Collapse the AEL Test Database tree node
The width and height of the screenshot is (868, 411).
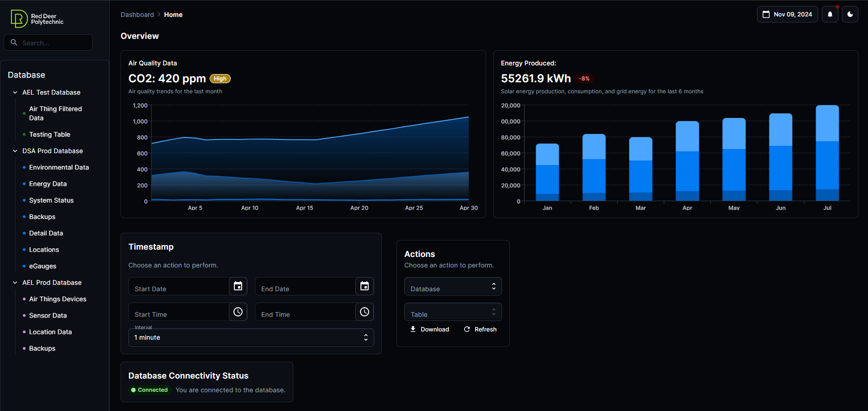pyautogui.click(x=15, y=92)
